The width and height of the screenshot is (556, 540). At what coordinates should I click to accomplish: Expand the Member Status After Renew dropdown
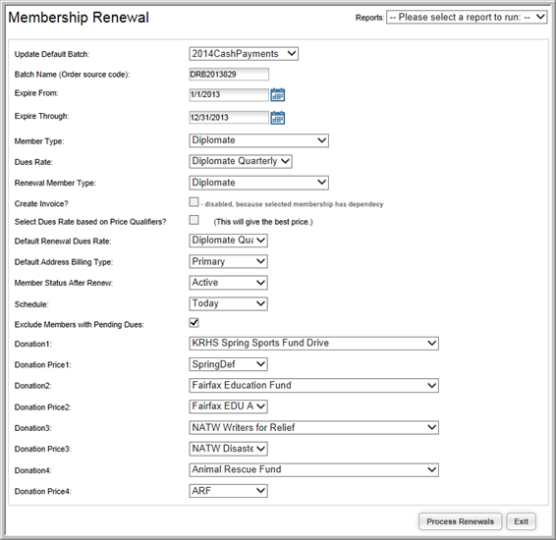click(x=228, y=283)
